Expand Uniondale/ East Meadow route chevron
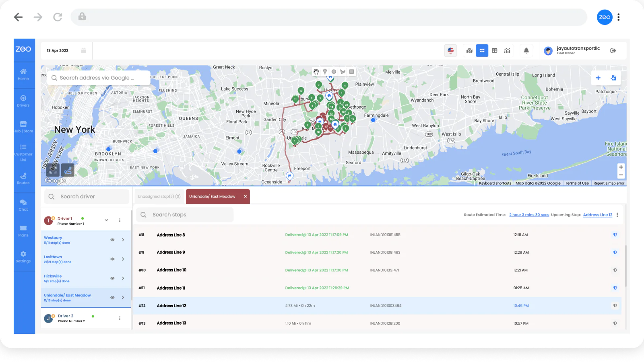The height and width of the screenshot is (362, 644). click(x=123, y=298)
